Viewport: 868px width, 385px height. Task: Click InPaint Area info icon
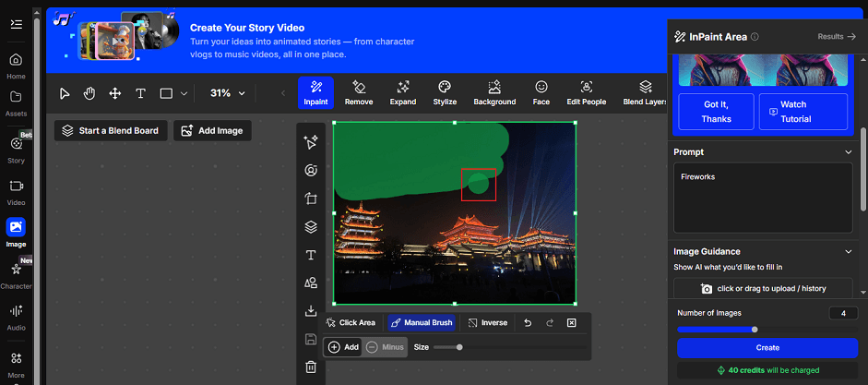[x=755, y=37]
